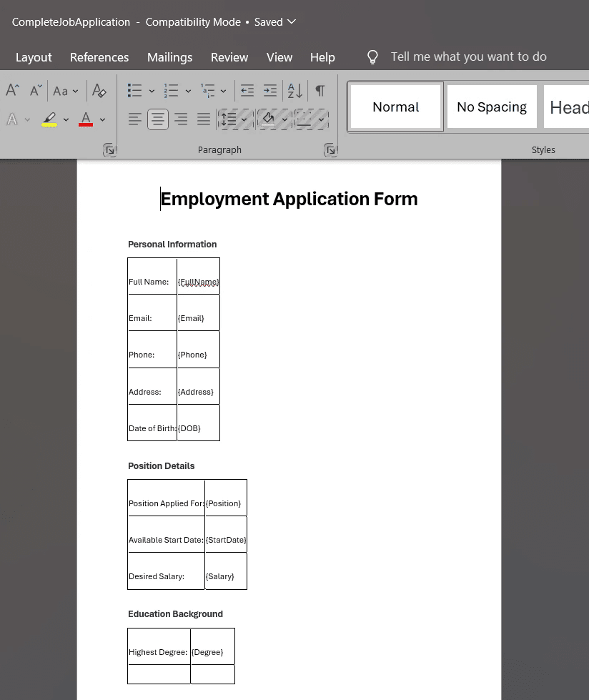The image size is (589, 700).
Task: Select Center alignment
Action: (158, 119)
